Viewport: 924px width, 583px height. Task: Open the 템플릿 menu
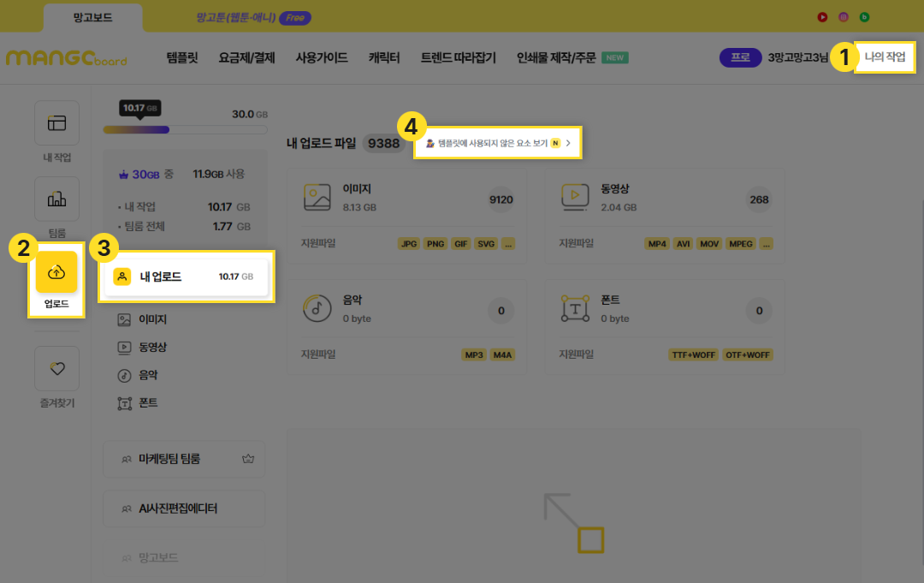(x=181, y=57)
